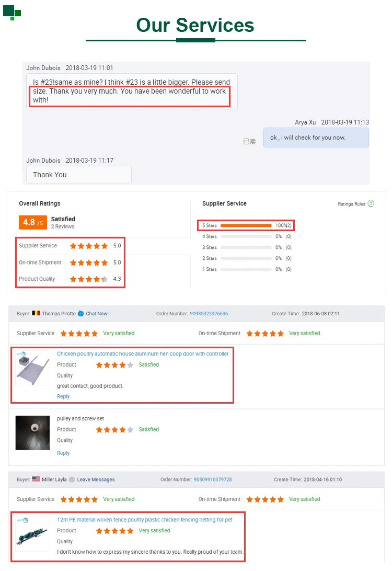Click the fence netting product thumbnail
The height and width of the screenshot is (571, 392).
32,534
